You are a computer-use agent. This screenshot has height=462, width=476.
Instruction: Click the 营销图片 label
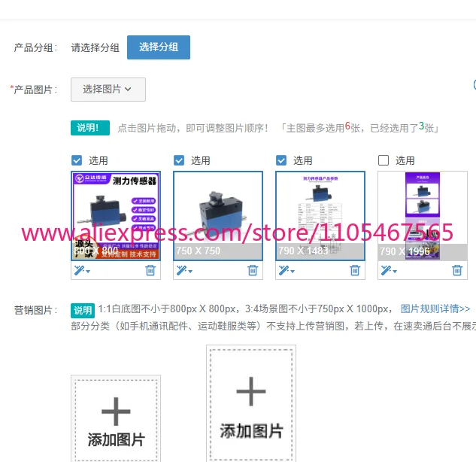click(35, 310)
